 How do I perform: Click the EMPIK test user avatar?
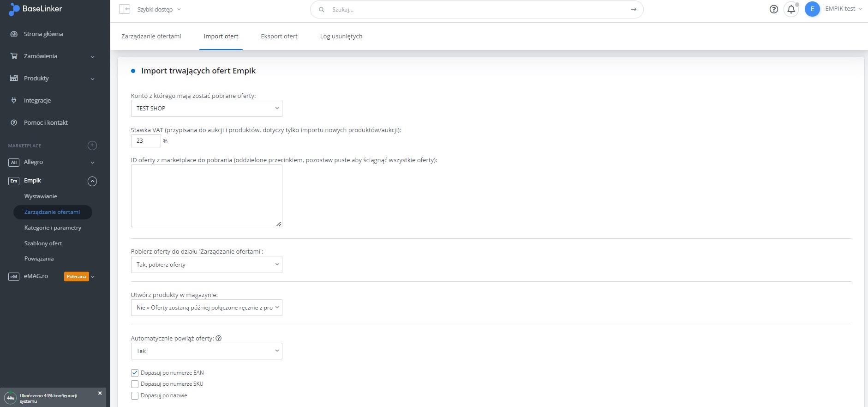click(x=812, y=9)
